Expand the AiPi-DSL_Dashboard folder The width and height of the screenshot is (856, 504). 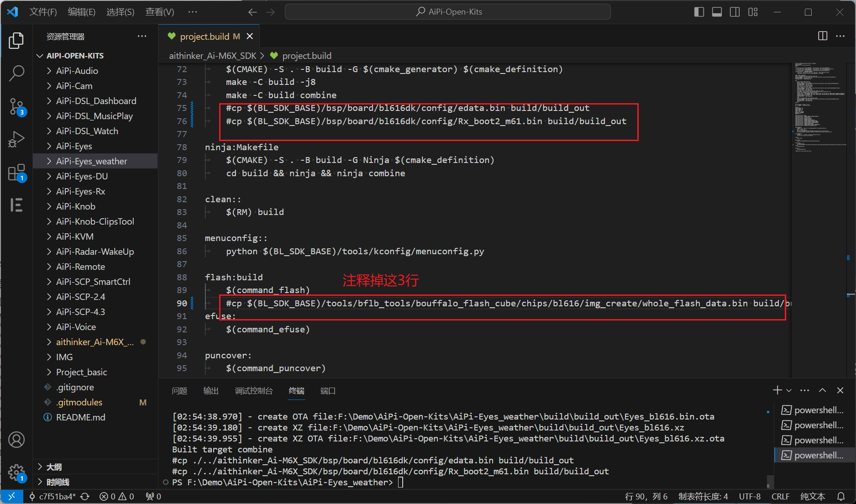[95, 101]
